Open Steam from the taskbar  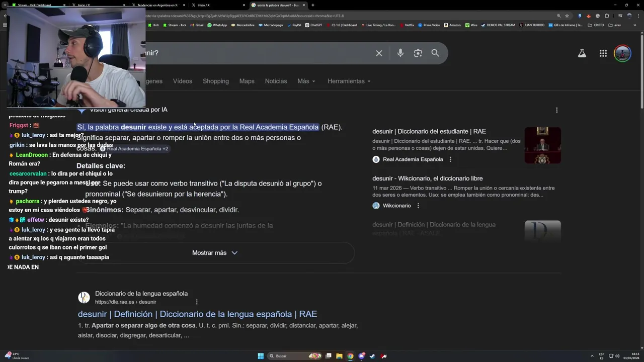point(372,356)
